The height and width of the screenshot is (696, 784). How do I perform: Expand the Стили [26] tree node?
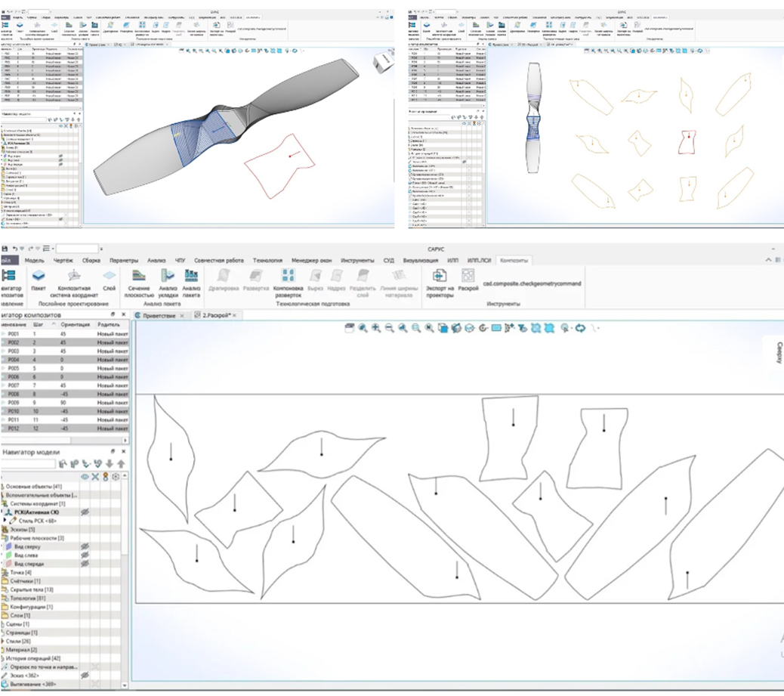tap(2, 641)
